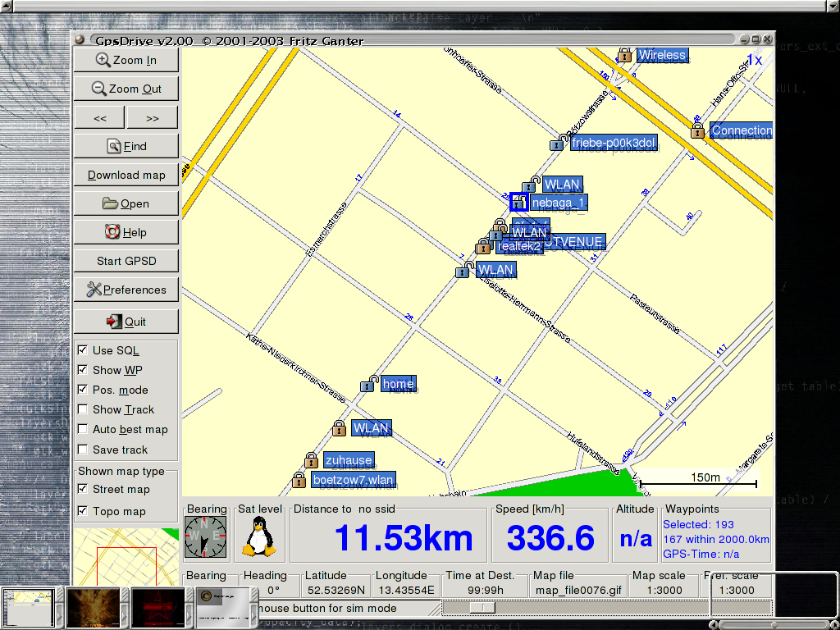Uncheck the Topo map type checkbox
This screenshot has width=840, height=630.
click(83, 511)
